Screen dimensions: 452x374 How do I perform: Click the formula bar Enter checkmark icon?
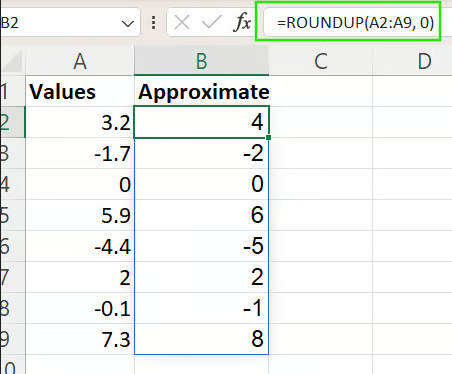click(212, 23)
